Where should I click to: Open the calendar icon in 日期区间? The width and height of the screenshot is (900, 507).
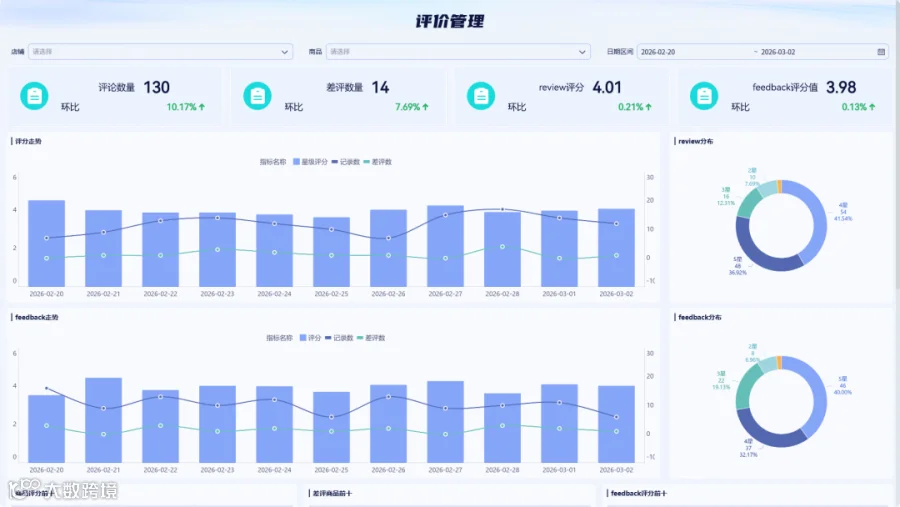(x=881, y=52)
